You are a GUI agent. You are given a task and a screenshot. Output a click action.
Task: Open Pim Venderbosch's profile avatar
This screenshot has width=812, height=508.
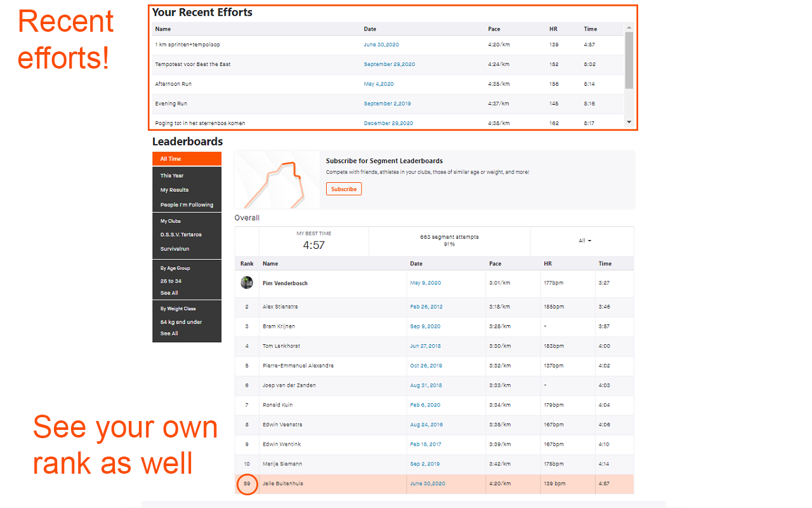click(247, 283)
